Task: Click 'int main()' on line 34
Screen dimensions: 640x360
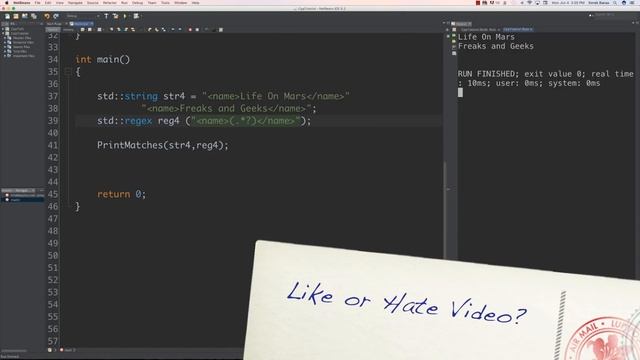Action: (x=102, y=60)
